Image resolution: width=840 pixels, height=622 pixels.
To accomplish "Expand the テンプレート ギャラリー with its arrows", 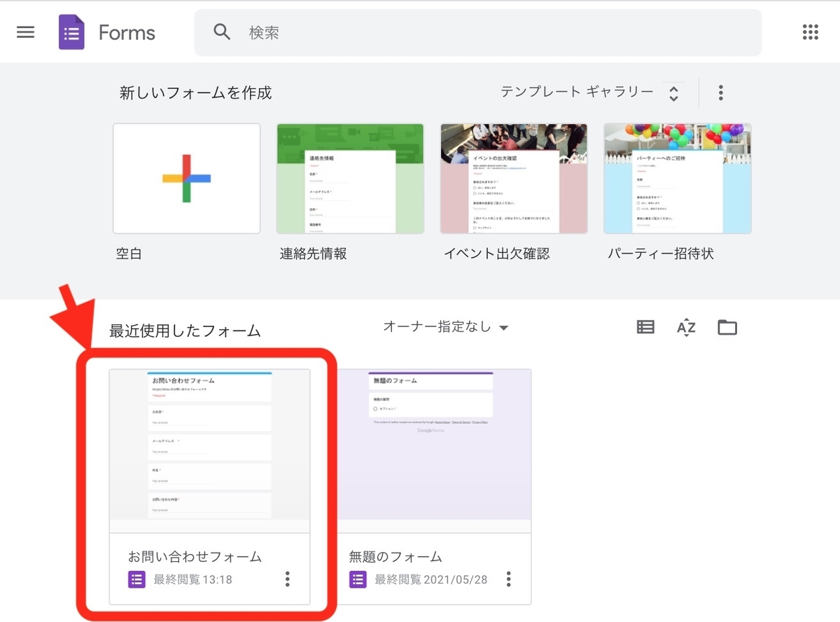I will point(673,92).
